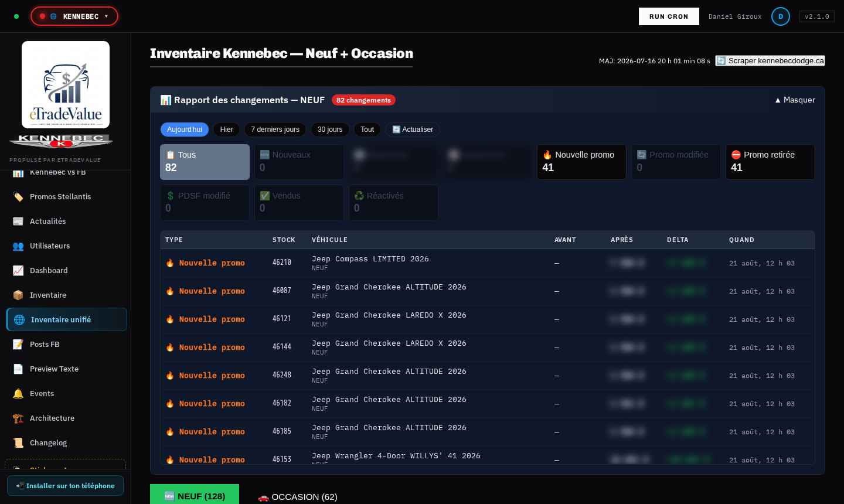
Task: Click the dollar icon on PDSF modifié card
Action: click(171, 196)
